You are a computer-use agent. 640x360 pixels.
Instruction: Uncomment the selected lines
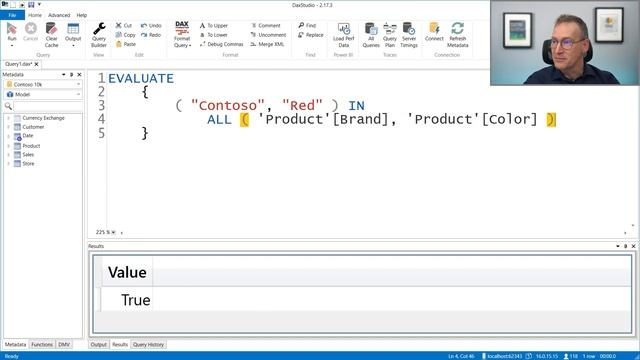[268, 35]
